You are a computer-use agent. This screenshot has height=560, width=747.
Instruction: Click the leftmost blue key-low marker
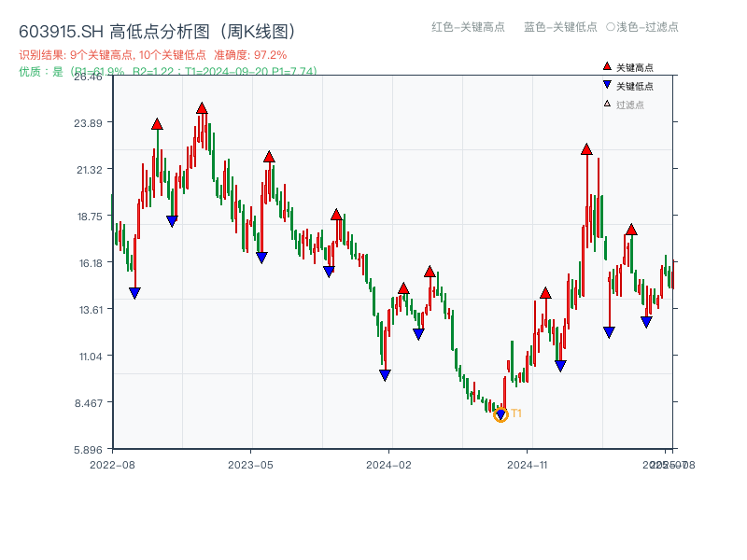tap(134, 293)
